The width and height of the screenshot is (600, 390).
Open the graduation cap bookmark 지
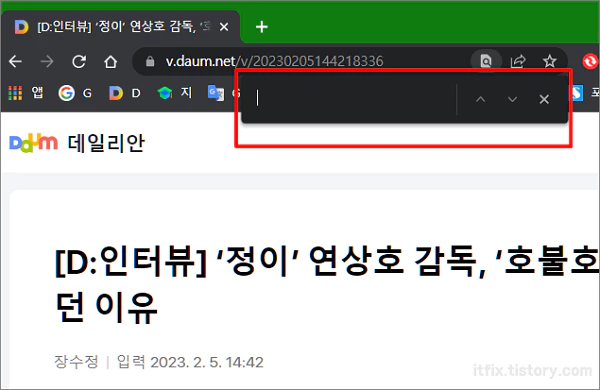tap(175, 93)
